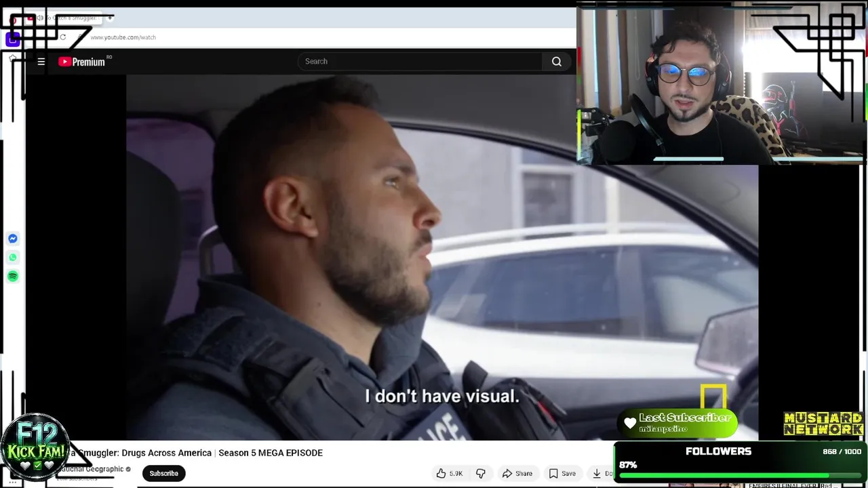The image size is (868, 488).
Task: Subscribe to the National Geographic channel
Action: (163, 473)
